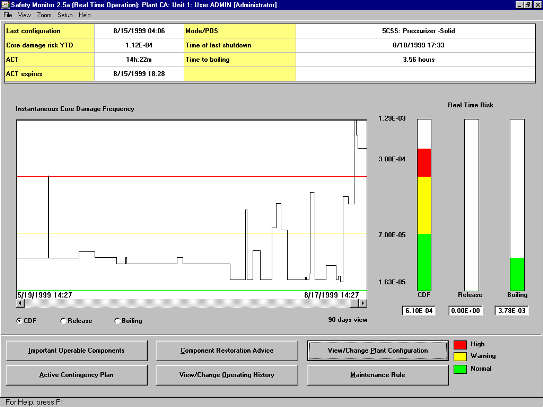
Task: Open Maintenance Rule button
Action: [378, 375]
